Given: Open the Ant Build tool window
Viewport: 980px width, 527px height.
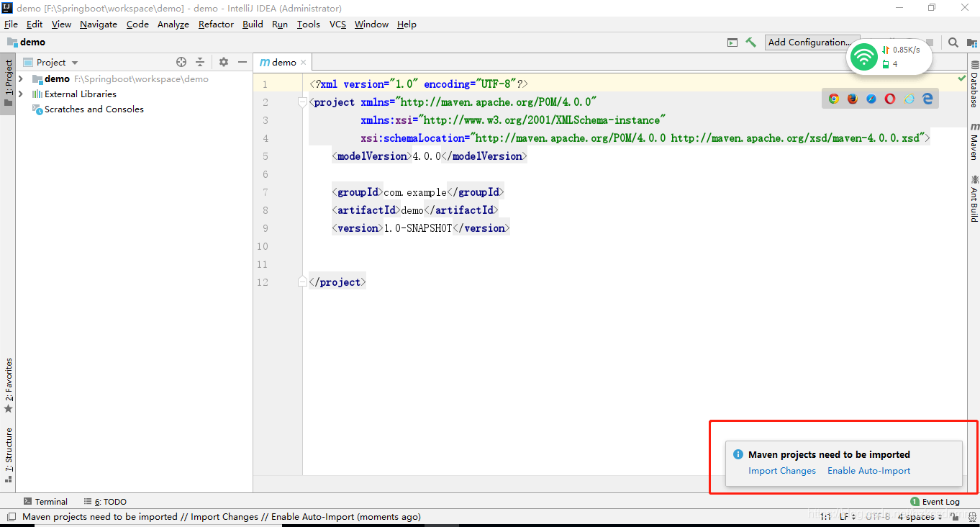Looking at the screenshot, I should point(974,197).
